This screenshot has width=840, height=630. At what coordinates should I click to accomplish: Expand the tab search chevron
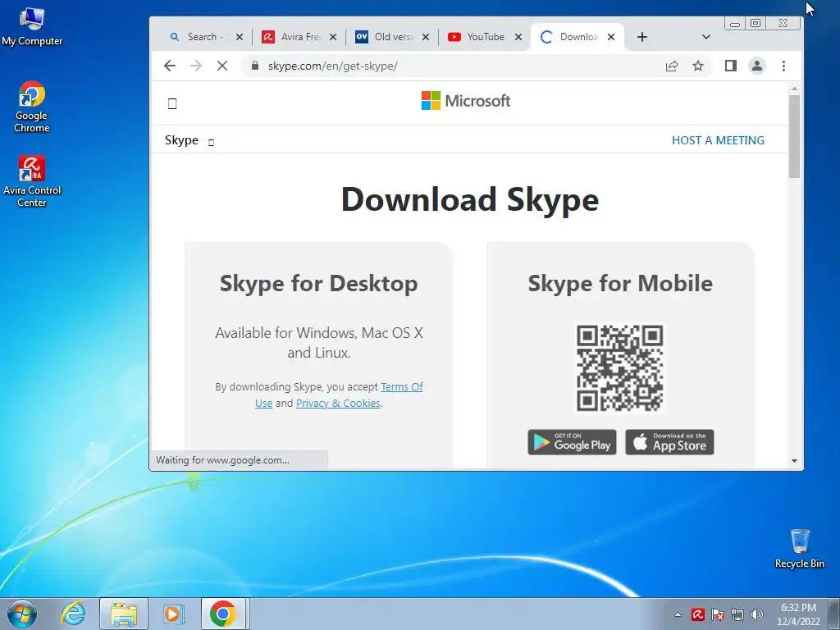click(x=705, y=37)
